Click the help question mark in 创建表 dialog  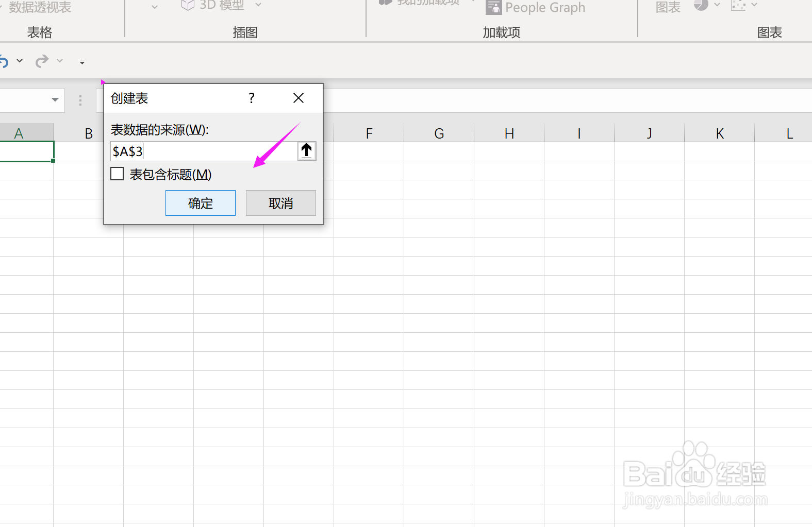point(252,98)
